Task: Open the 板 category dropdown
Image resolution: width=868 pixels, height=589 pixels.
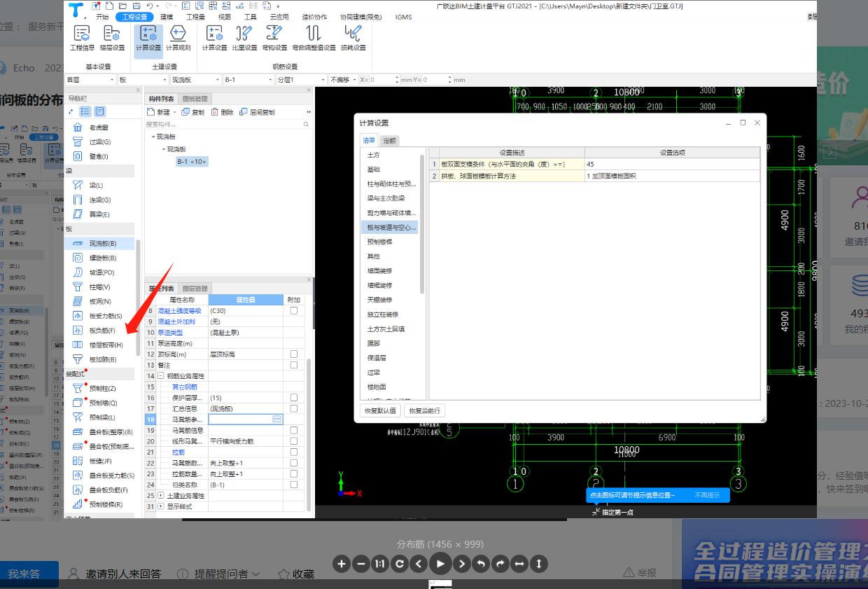Action: click(143, 80)
